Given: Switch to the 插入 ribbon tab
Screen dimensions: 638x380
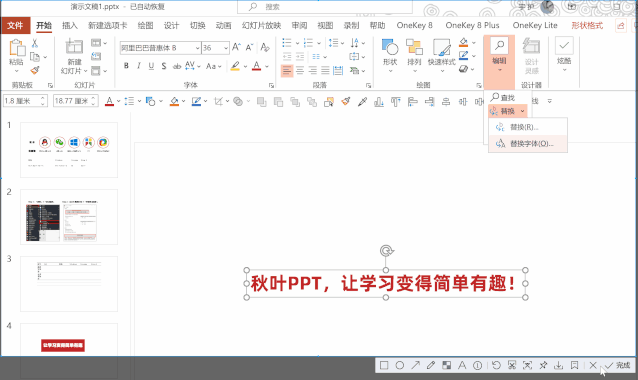Looking at the screenshot, I should [x=70, y=26].
